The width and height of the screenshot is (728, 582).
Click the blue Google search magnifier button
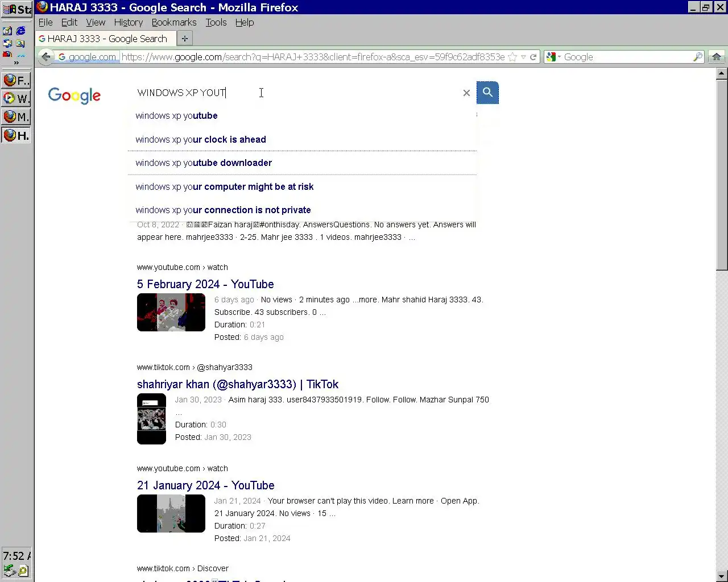point(487,93)
